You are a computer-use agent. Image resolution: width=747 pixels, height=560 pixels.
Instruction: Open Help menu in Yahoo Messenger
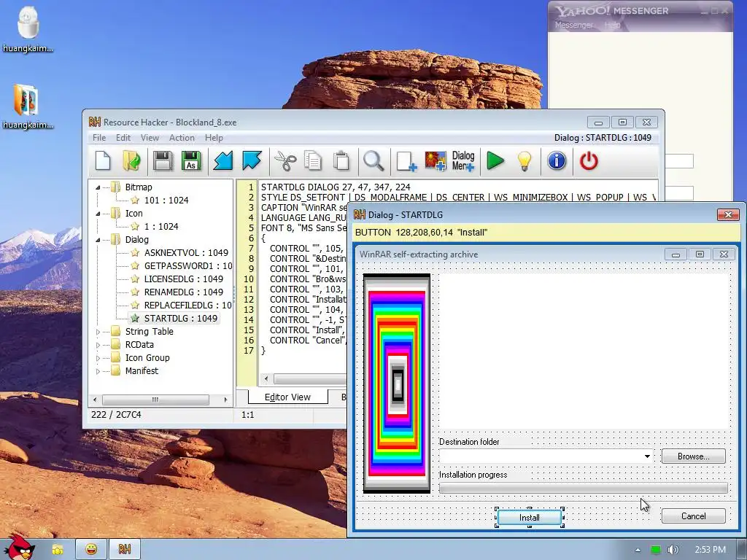[612, 25]
